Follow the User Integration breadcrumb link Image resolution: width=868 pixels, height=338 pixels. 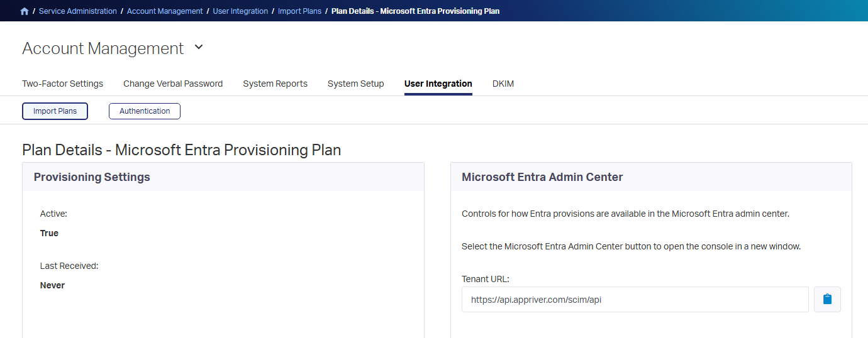click(240, 11)
